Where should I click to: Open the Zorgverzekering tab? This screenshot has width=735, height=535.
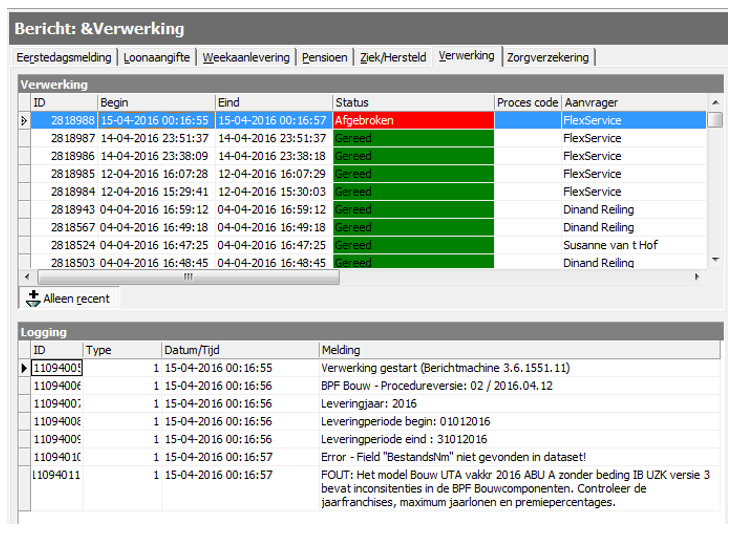[548, 58]
